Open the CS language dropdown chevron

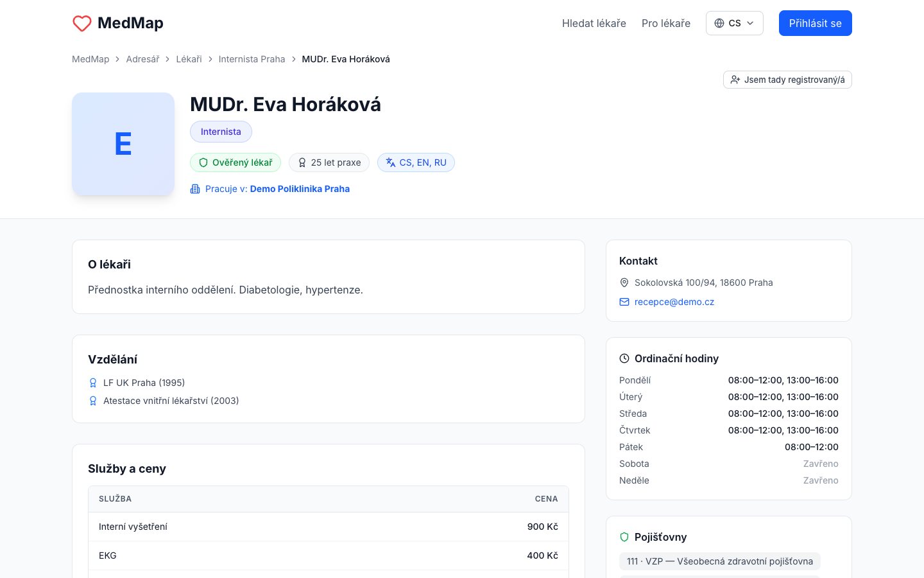pyautogui.click(x=750, y=23)
